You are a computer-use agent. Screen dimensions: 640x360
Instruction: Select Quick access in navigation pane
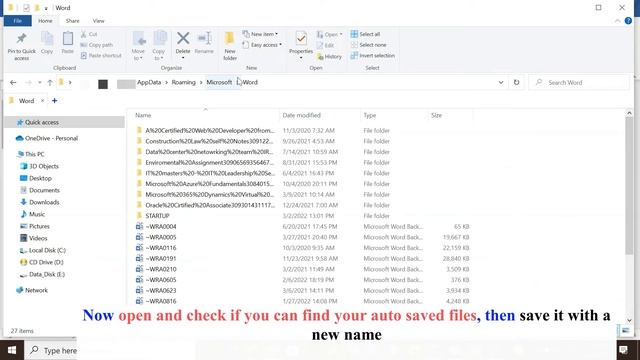coord(64,122)
